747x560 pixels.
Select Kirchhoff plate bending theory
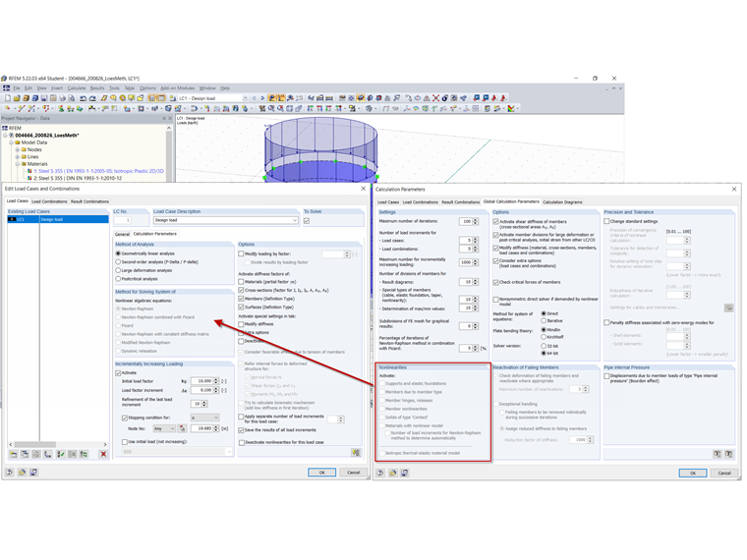click(544, 337)
